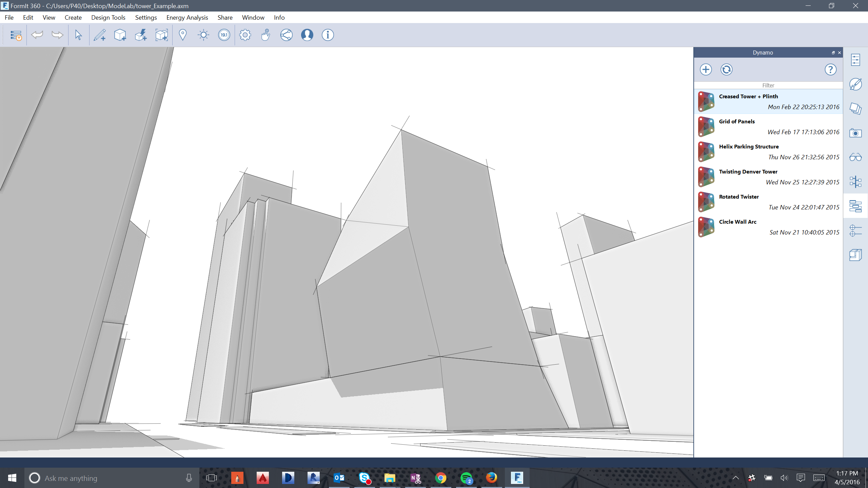
Task: Click the Place Primitive cube icon
Action: tap(120, 35)
